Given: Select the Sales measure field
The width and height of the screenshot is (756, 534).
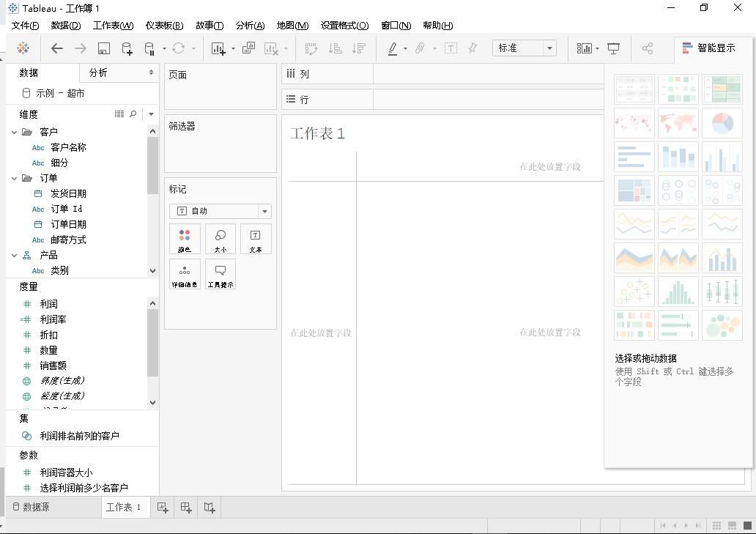Looking at the screenshot, I should tap(53, 366).
